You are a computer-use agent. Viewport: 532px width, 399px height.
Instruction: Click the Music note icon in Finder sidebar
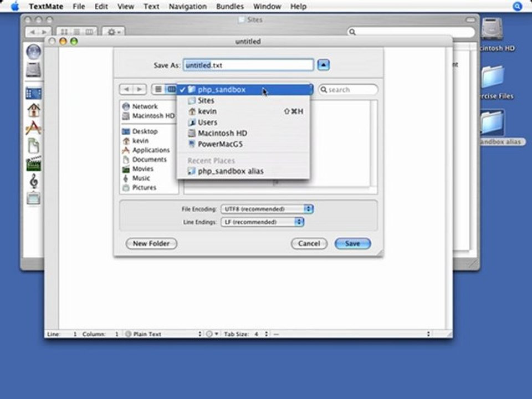tap(34, 181)
